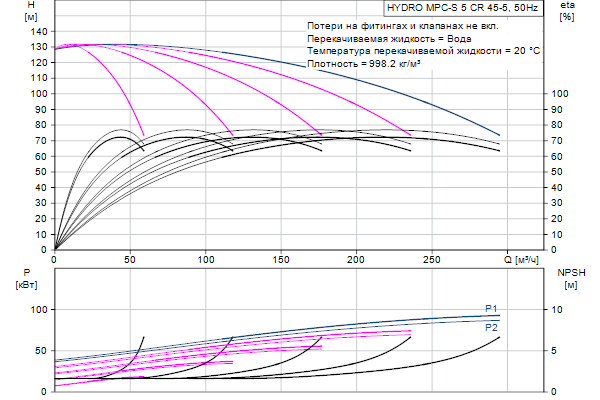Screen dimensions: 600x400
Task: Click the Q [м³/ч] flow axis label
Action: [x=527, y=260]
